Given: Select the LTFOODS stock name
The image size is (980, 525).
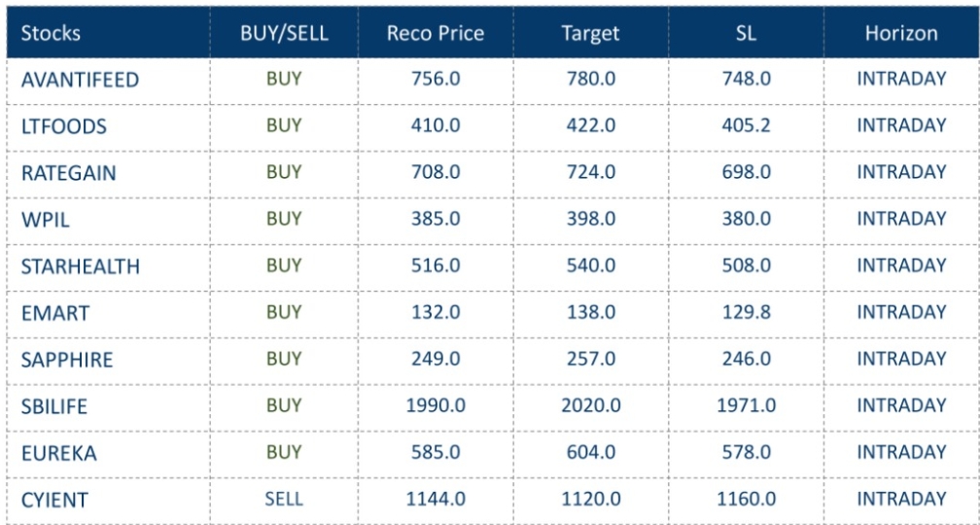Looking at the screenshot, I should (64, 126).
